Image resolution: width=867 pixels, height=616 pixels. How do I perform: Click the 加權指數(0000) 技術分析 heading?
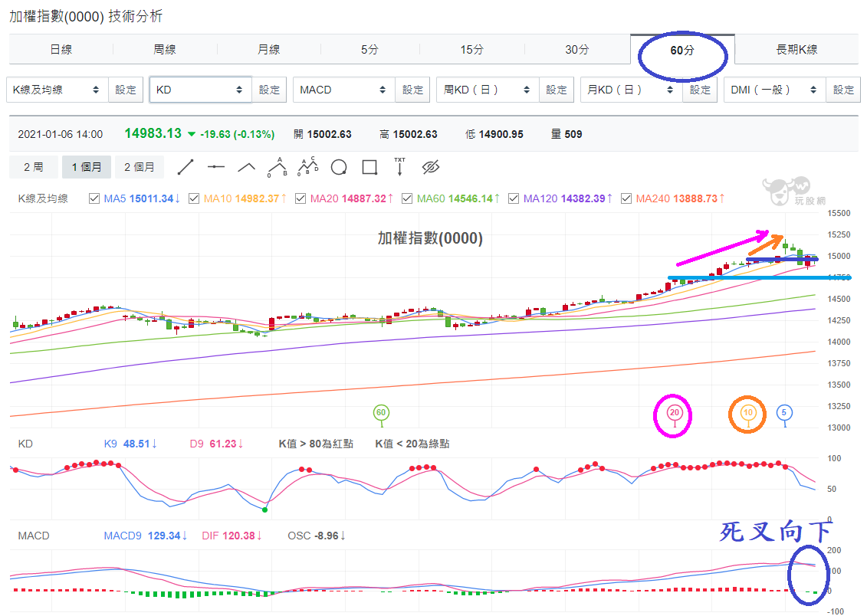(86, 16)
